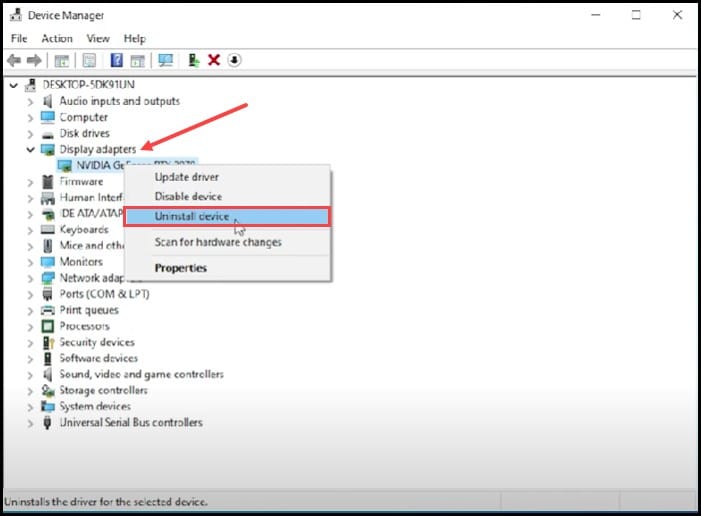
Task: Click Properties in the context menu
Action: click(181, 268)
